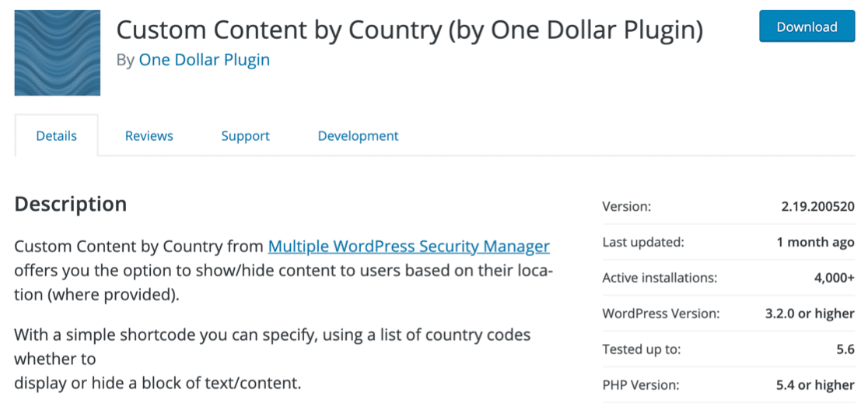The width and height of the screenshot is (868, 403).
Task: Click the Description heading
Action: point(70,204)
